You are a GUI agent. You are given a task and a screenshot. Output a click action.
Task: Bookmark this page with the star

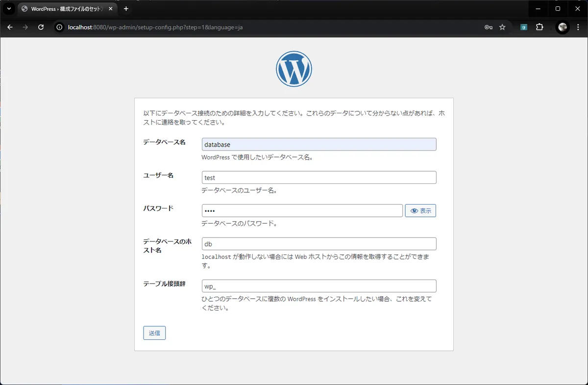pyautogui.click(x=502, y=27)
